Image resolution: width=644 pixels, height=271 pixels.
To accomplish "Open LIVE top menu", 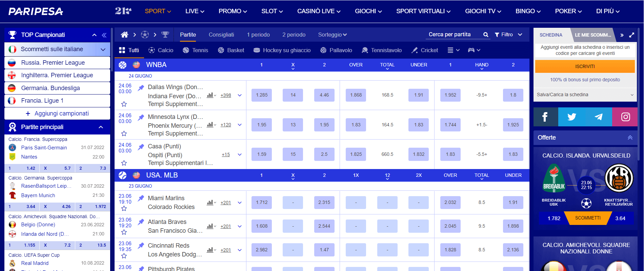I will 195,11.
